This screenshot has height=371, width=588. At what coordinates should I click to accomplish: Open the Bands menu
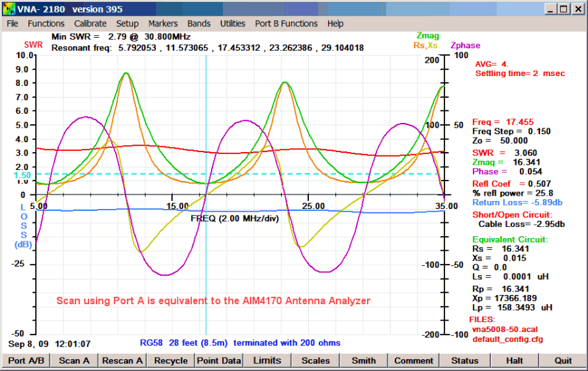(x=198, y=24)
